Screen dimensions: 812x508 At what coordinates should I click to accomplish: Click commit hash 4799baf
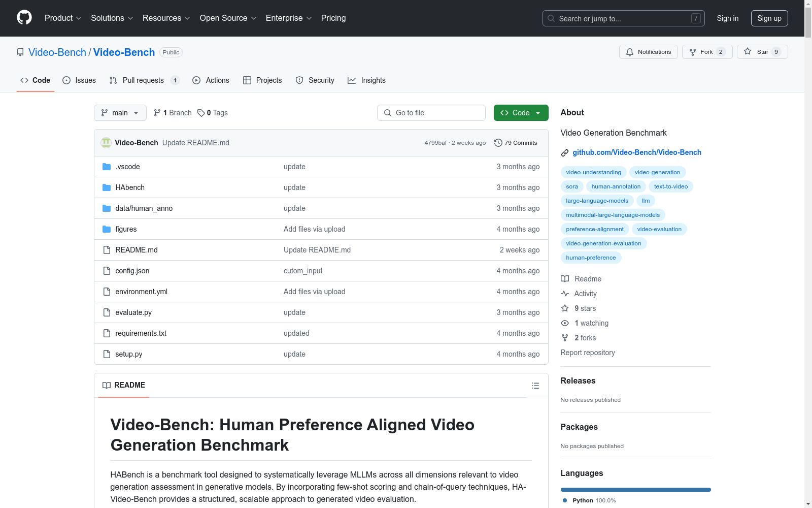pos(435,143)
